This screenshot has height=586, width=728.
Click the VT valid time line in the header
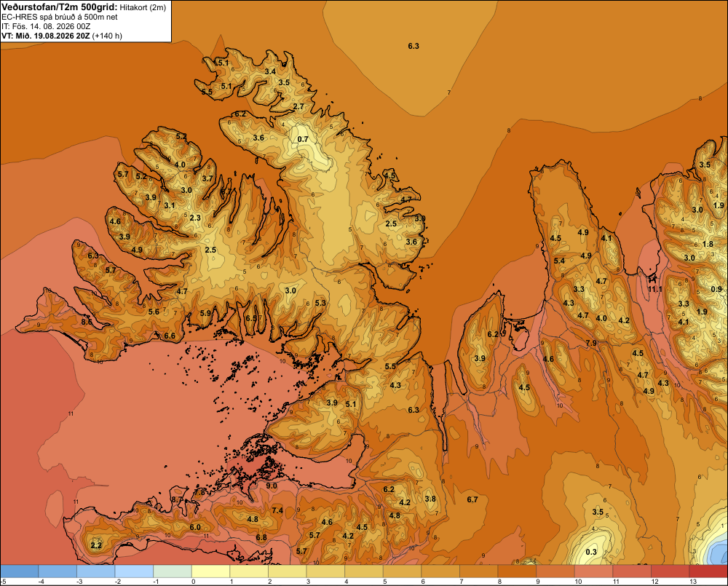pos(62,36)
